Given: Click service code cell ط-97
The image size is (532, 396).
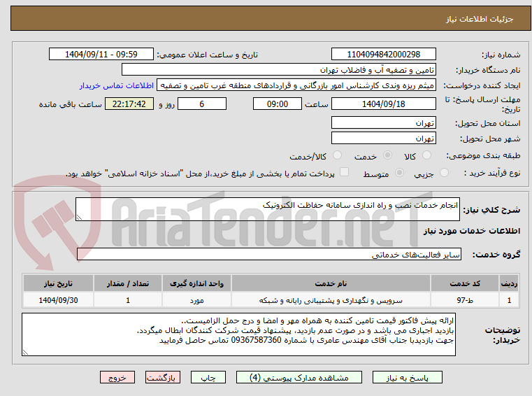Looking at the screenshot, I should pyautogui.click(x=465, y=300).
